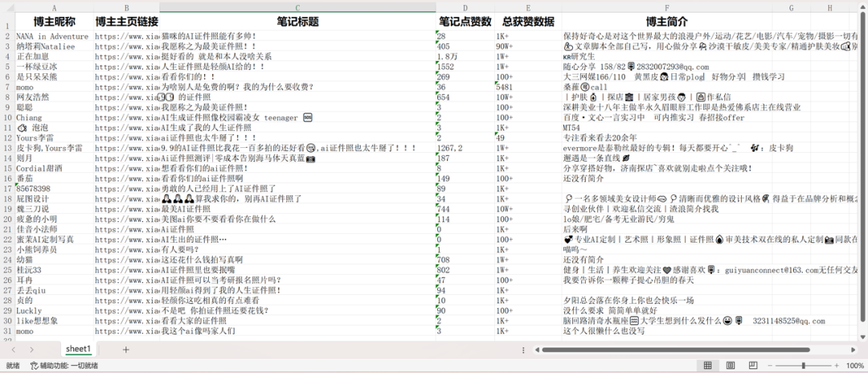Select column A header
The width and height of the screenshot is (868, 373).
coord(55,8)
